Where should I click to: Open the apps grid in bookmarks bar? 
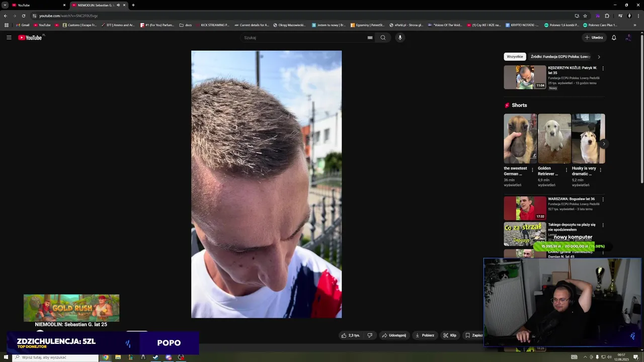point(7,25)
